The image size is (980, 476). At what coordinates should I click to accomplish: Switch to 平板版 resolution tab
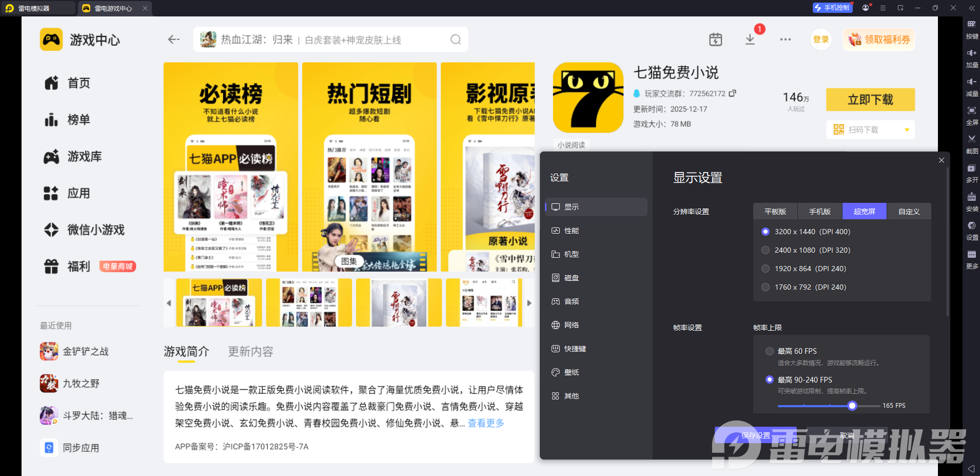pos(775,212)
